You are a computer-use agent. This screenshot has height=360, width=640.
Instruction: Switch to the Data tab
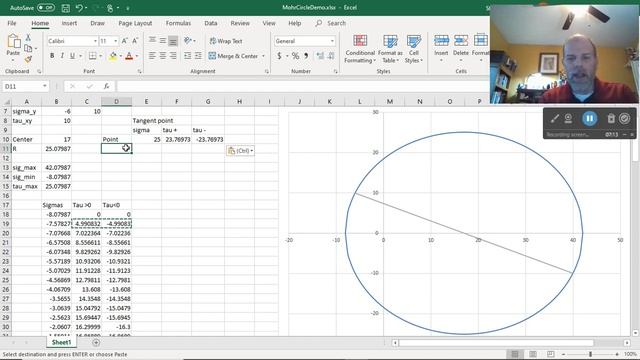(x=211, y=23)
